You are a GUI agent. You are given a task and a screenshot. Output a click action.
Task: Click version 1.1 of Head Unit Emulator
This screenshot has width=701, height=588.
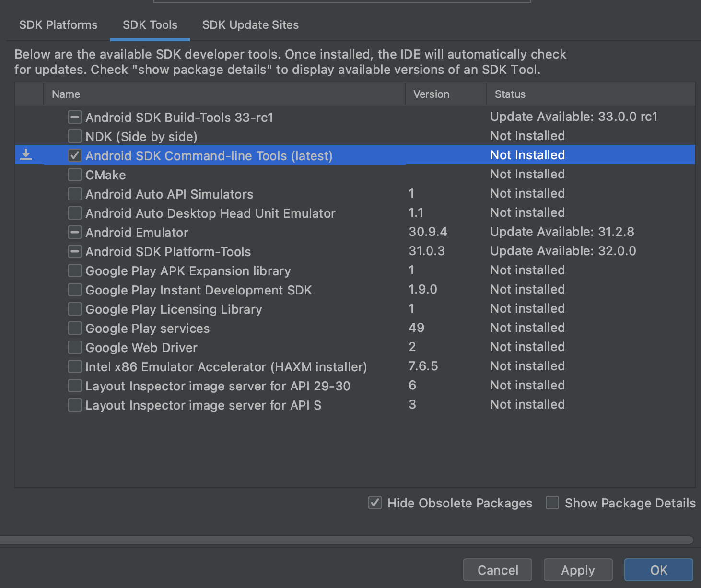pyautogui.click(x=416, y=212)
